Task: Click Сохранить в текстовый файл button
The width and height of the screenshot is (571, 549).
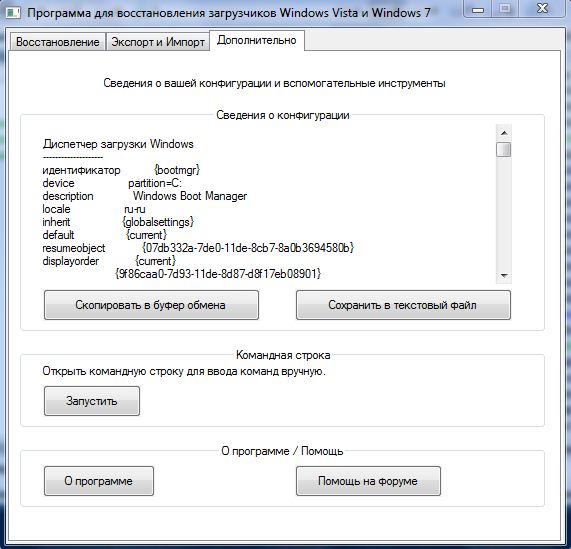Action: (403, 305)
